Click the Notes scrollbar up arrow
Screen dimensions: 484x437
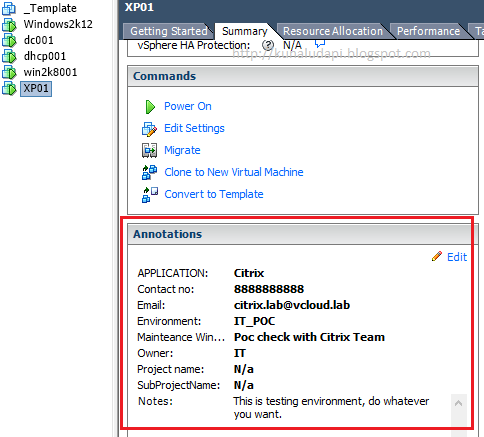pyautogui.click(x=459, y=404)
